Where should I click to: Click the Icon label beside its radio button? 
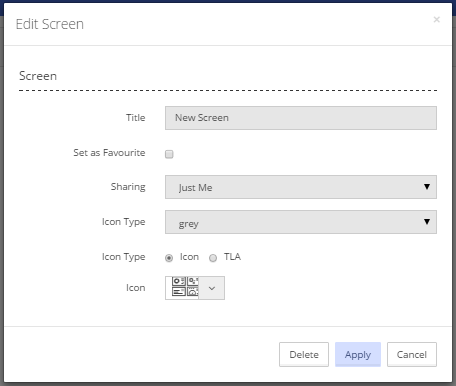click(x=189, y=257)
